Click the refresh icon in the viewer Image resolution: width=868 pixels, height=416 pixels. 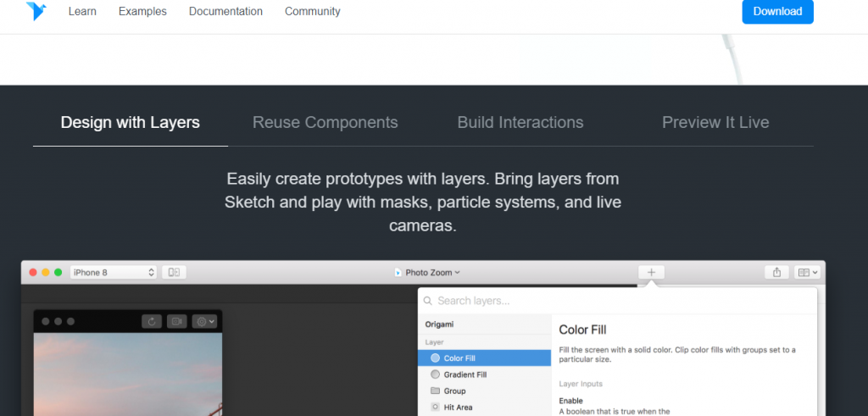[152, 321]
